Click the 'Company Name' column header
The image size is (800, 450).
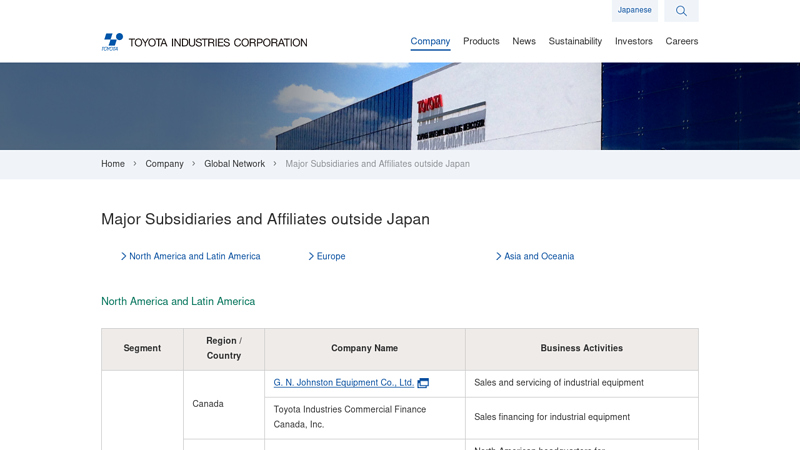tap(364, 349)
